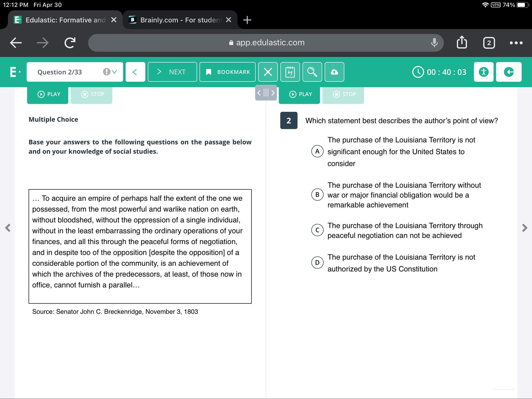Open the tab switcher showing 2 tabs
Viewport: 532px width, 399px height.
pyautogui.click(x=489, y=43)
